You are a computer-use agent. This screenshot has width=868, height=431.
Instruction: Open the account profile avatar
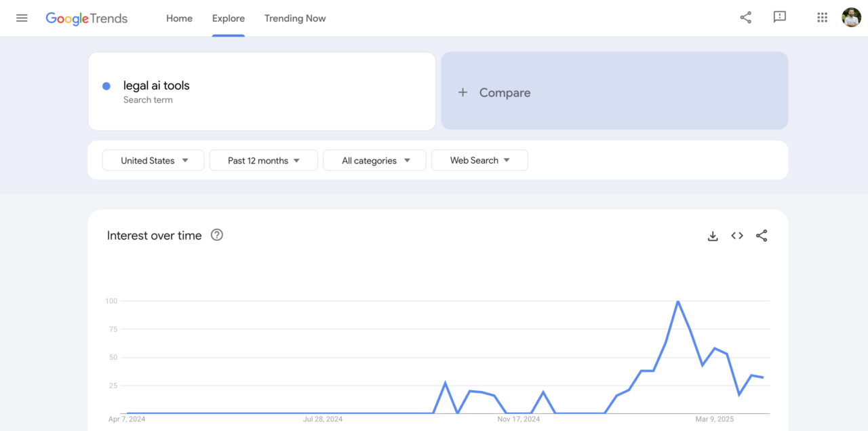pyautogui.click(x=851, y=18)
